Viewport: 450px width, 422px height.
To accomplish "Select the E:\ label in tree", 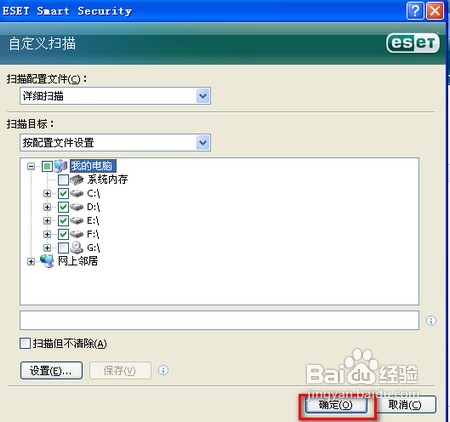I will tap(93, 221).
